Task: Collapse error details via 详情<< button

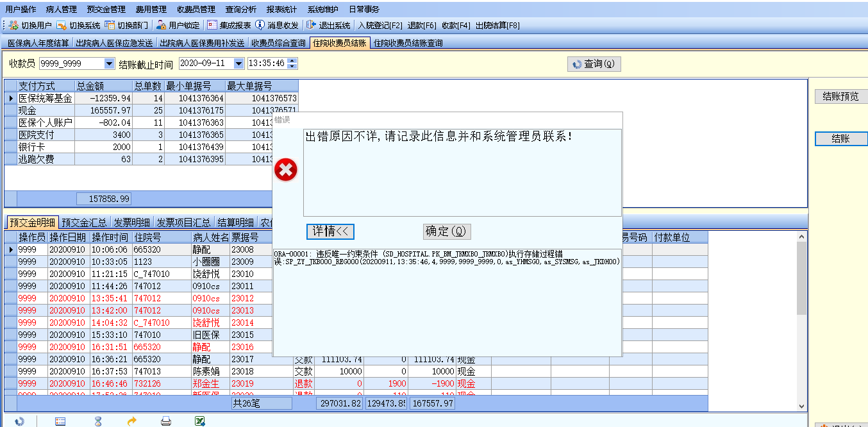Action: 330,231
